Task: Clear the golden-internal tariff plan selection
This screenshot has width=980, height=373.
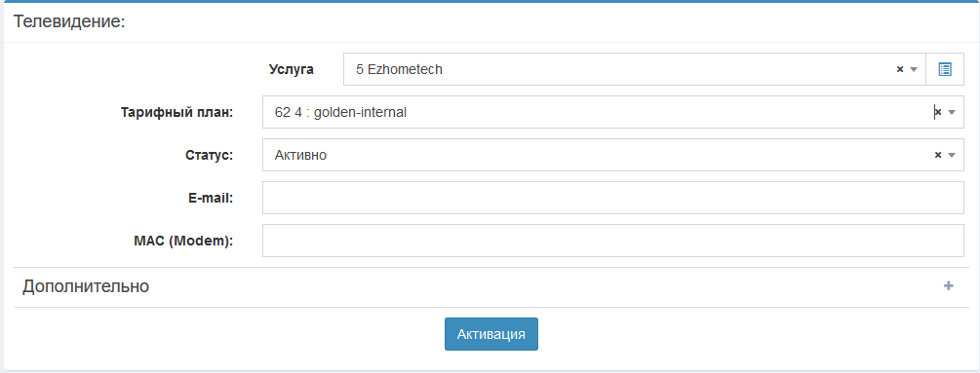Action: (937, 112)
